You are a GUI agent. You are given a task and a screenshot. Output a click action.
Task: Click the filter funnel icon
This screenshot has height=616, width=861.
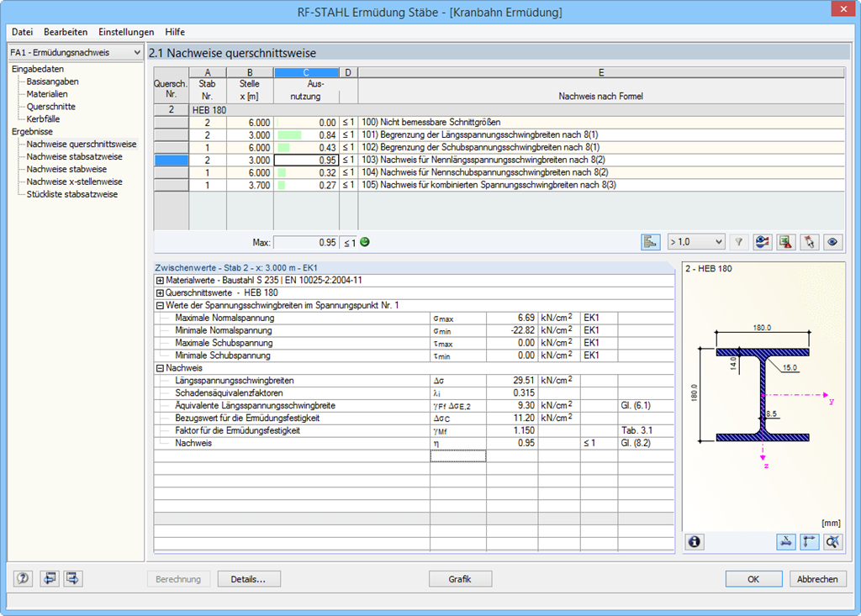click(739, 242)
